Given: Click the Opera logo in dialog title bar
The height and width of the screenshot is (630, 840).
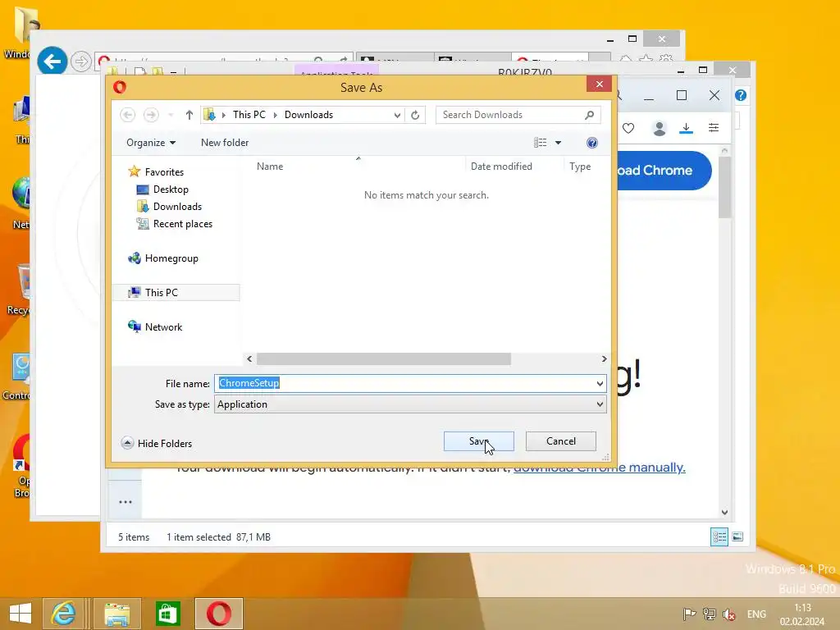Looking at the screenshot, I should (x=120, y=87).
